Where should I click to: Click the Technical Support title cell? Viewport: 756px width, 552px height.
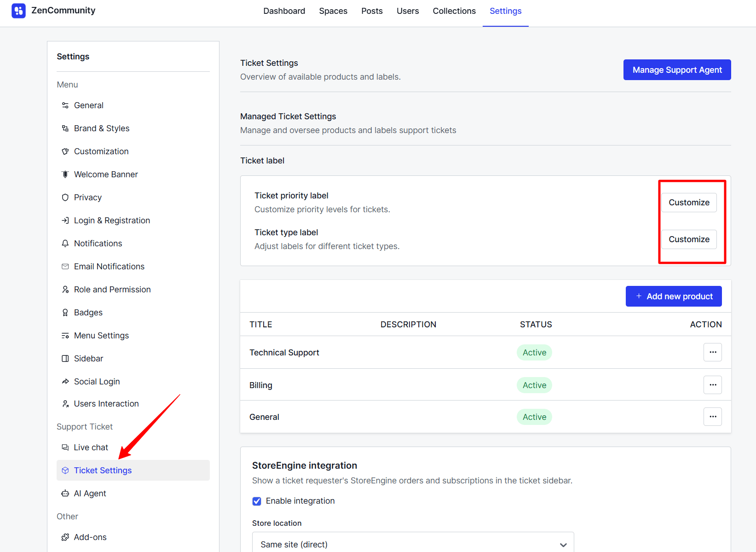coord(284,353)
